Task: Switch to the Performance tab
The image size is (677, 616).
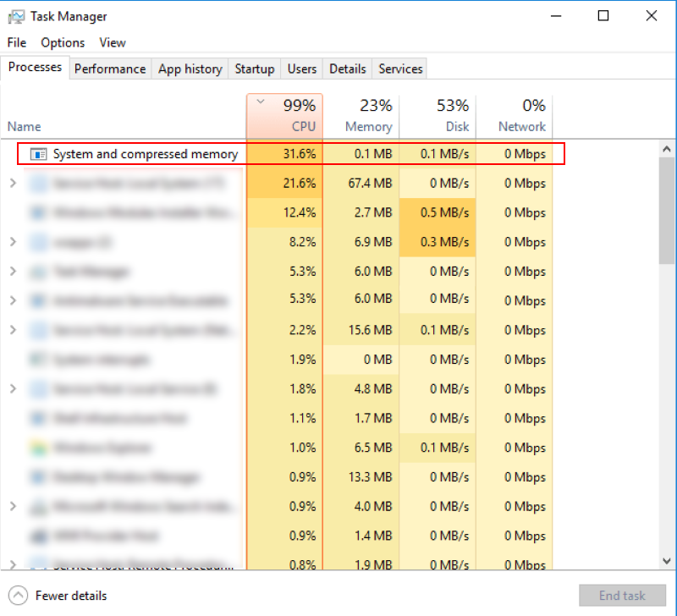Action: click(x=110, y=69)
